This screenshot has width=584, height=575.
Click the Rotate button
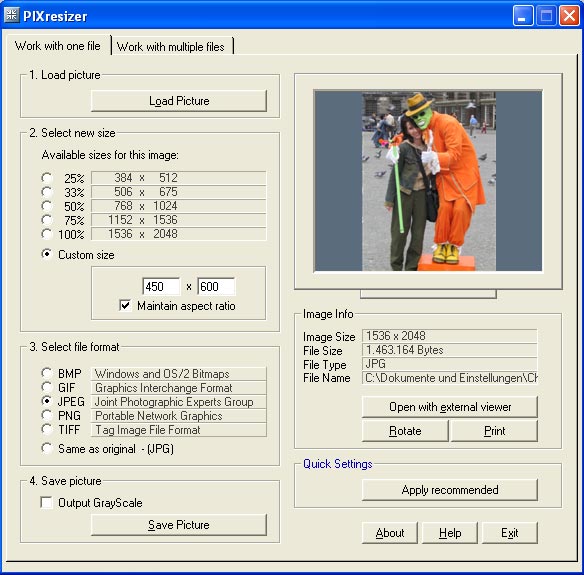click(405, 431)
